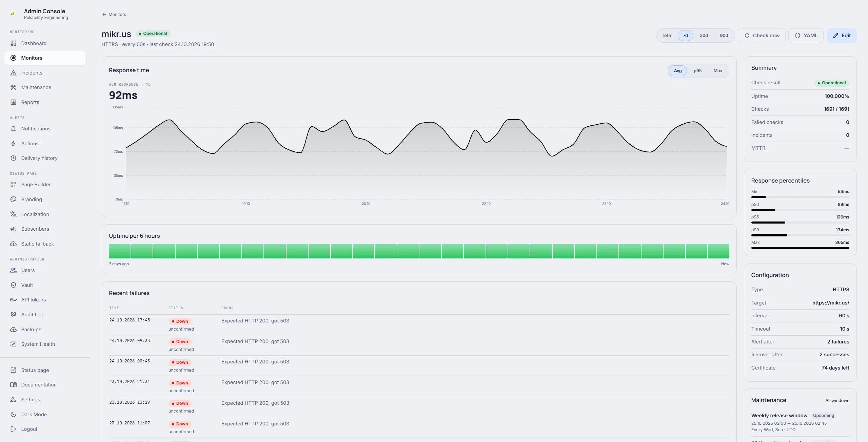Click error text for 23.10.2026 11:07

255,424
